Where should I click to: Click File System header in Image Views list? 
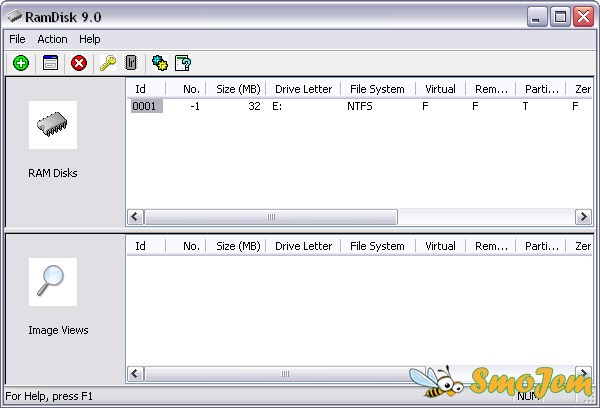coord(378,246)
